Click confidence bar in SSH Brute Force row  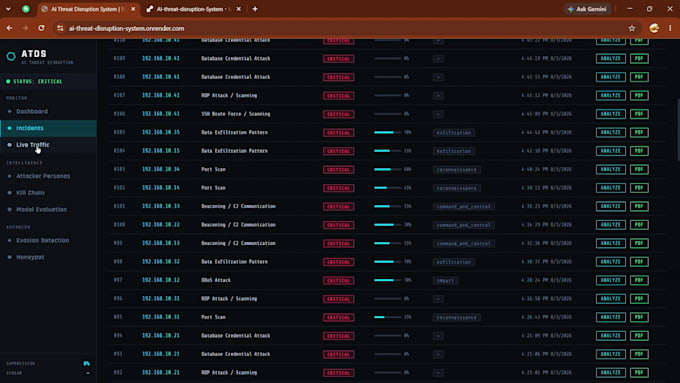(388, 114)
